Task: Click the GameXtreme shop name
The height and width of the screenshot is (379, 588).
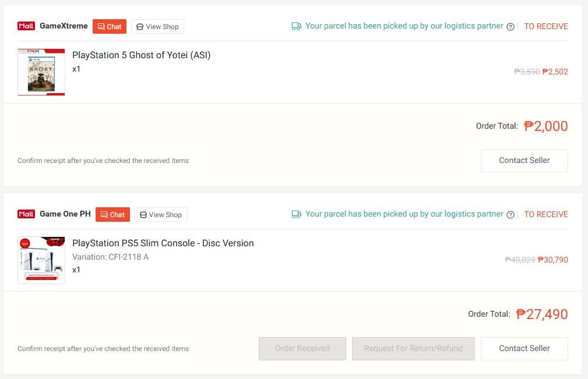Action: tap(64, 26)
